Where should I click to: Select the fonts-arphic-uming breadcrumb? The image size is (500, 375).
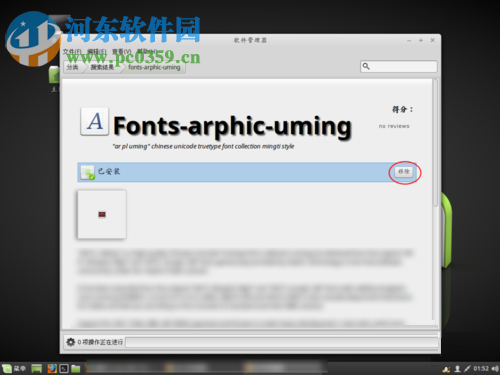click(x=154, y=67)
